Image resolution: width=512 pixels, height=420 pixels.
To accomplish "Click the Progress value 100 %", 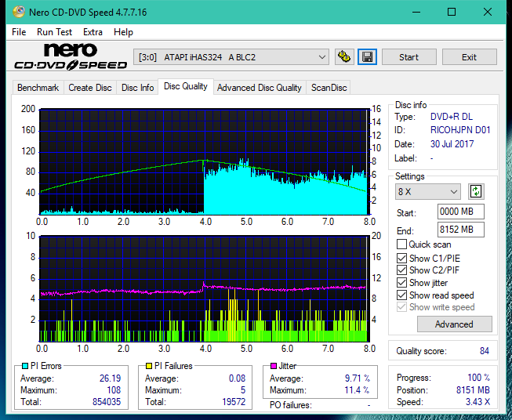I will tap(479, 378).
